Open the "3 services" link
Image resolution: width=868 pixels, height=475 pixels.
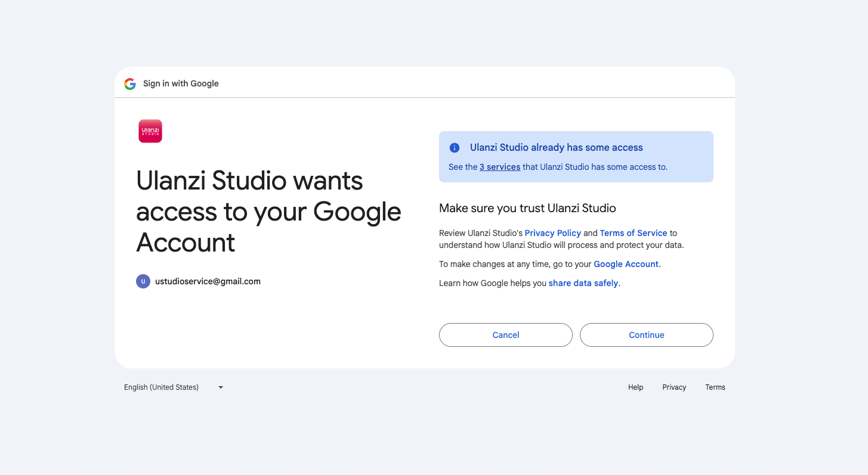pyautogui.click(x=500, y=167)
